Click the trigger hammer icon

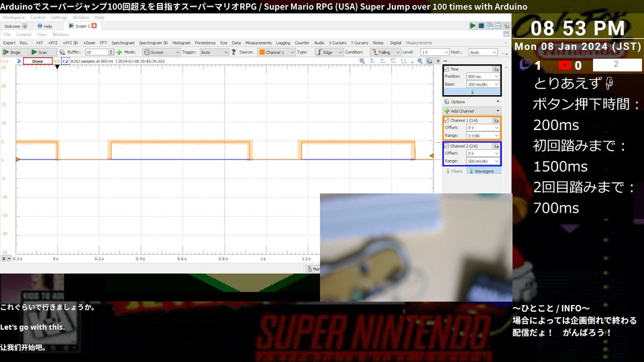pos(233,52)
